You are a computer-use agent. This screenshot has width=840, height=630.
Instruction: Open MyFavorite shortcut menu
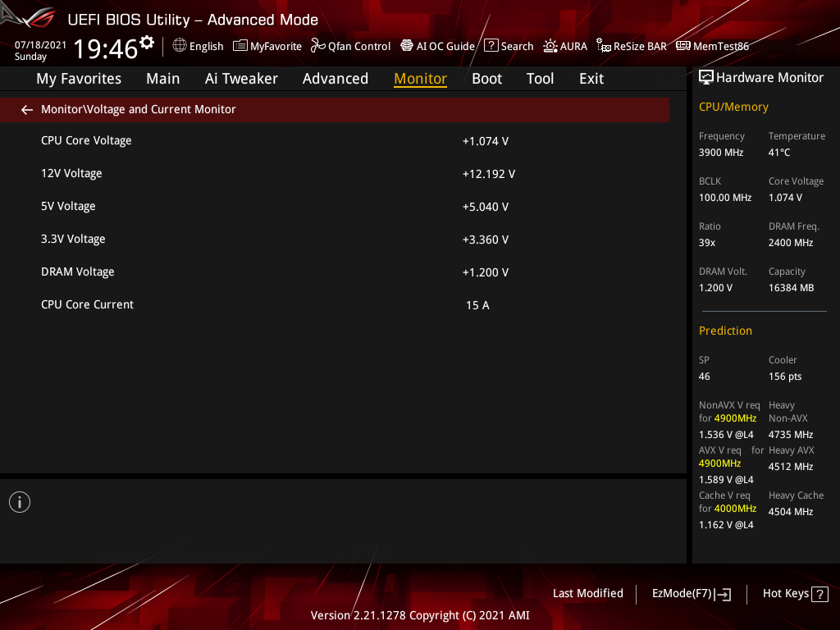click(267, 46)
